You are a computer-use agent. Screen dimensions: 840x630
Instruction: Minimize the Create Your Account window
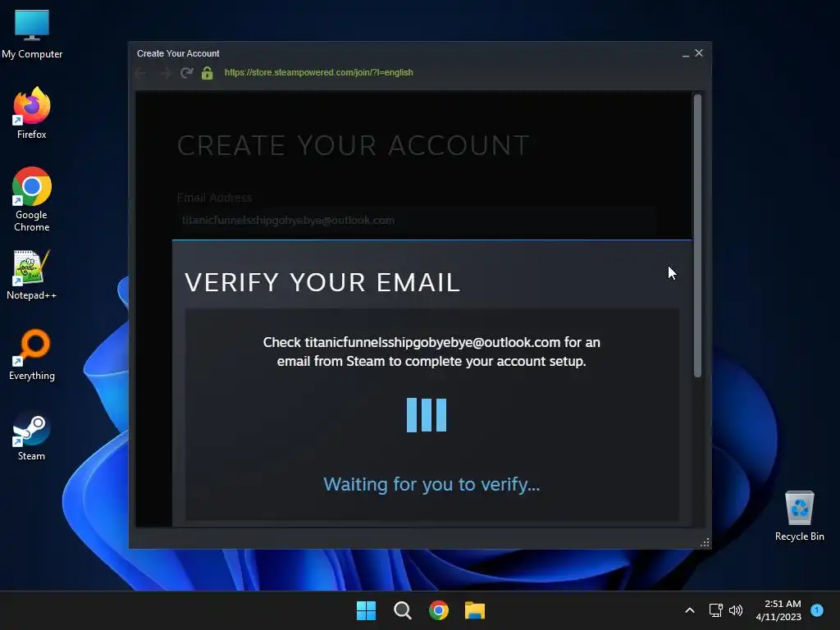coord(685,53)
